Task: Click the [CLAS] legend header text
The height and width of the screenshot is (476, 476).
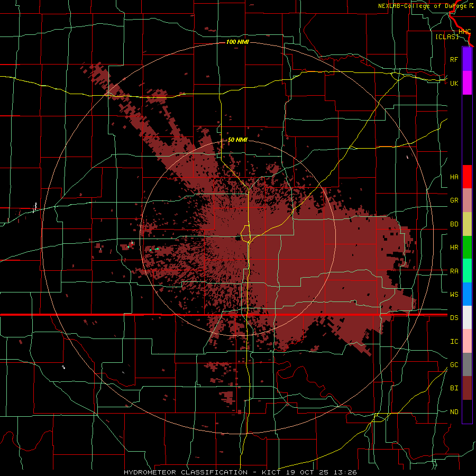Action: 447,36
